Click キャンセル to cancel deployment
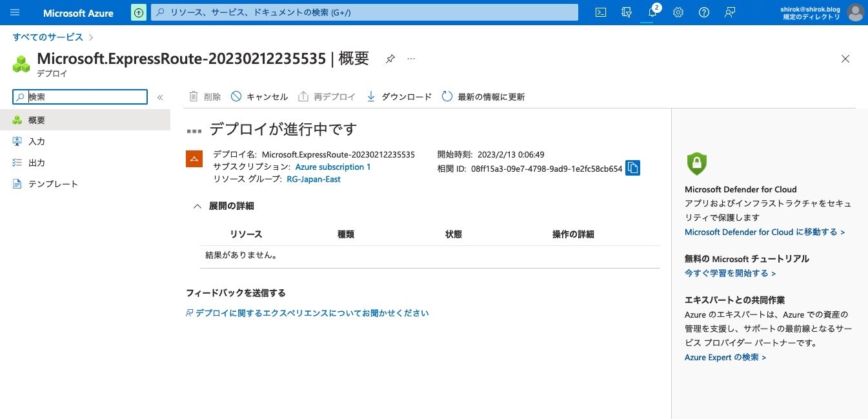Screen dimensions: 868x419 (x=259, y=97)
